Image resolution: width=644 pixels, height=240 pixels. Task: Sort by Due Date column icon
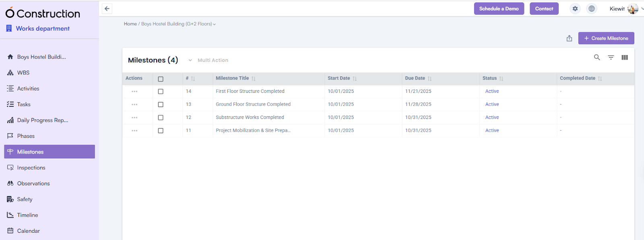click(429, 79)
